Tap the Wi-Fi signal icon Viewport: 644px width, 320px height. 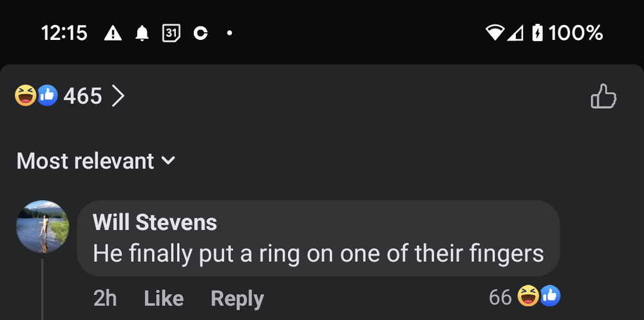click(495, 33)
